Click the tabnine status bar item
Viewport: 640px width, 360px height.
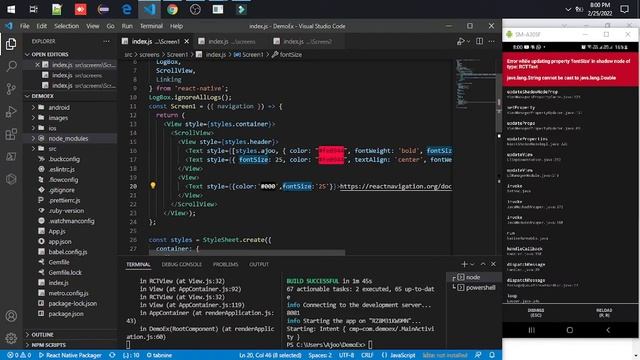159,355
